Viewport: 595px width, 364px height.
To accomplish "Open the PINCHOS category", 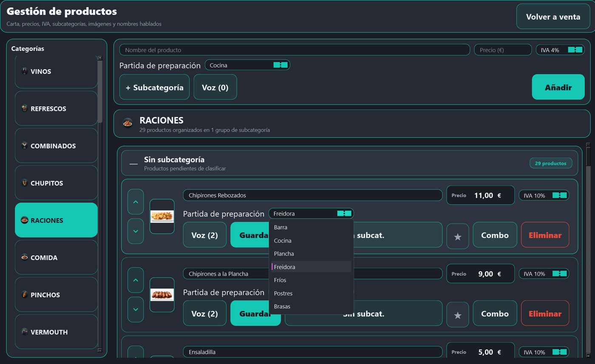I will 56,295.
